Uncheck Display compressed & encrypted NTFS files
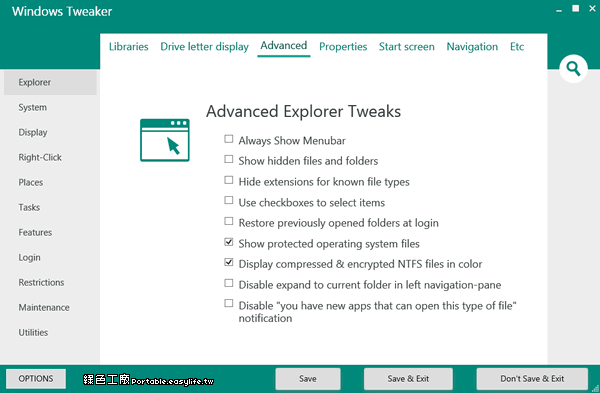The image size is (600, 393). click(228, 262)
